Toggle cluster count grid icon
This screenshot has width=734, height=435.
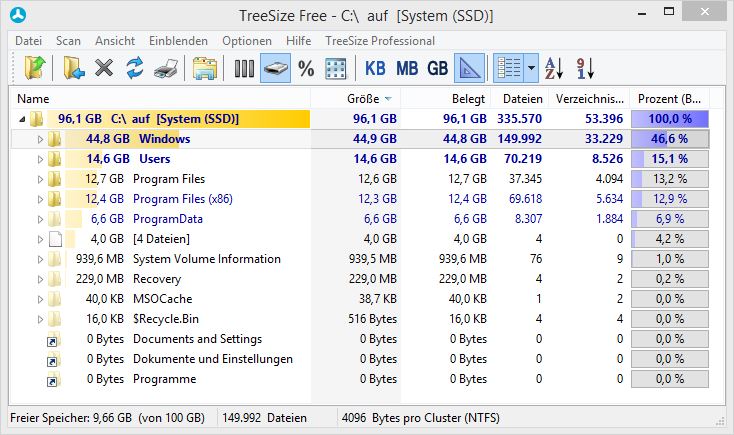[x=336, y=68]
